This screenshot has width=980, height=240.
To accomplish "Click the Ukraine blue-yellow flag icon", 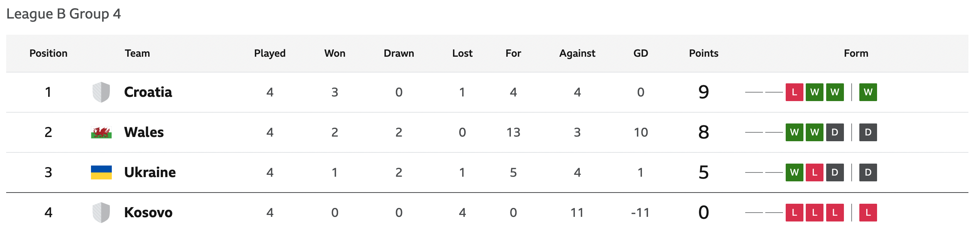I will (x=101, y=172).
